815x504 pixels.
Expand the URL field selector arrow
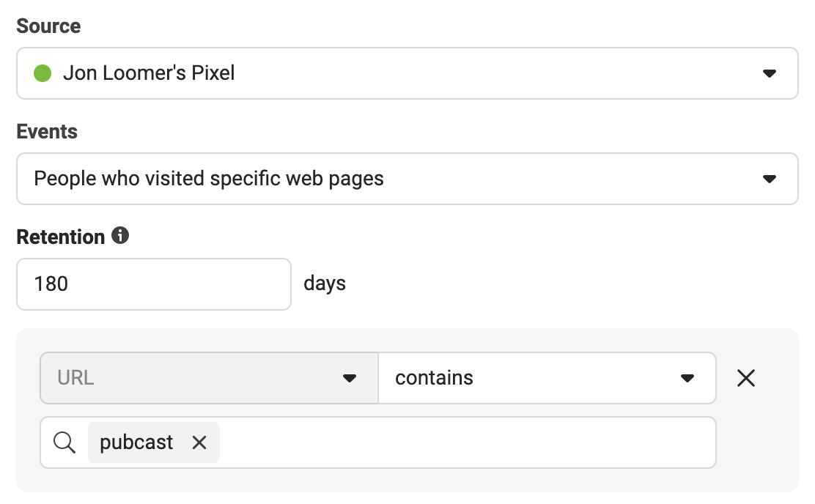coord(350,378)
